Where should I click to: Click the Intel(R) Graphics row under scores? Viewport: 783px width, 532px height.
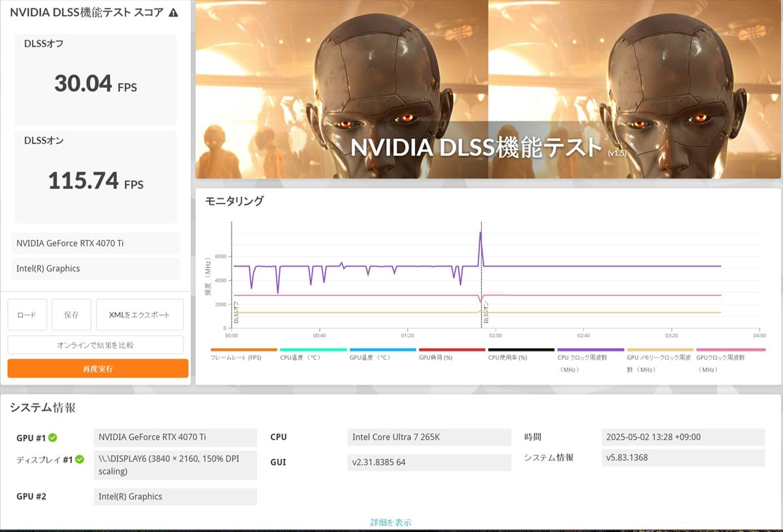click(x=95, y=269)
